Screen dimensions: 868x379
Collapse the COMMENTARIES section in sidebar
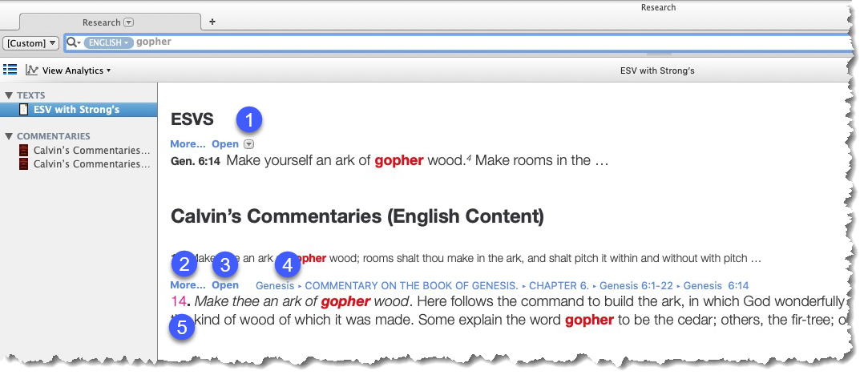(x=9, y=136)
